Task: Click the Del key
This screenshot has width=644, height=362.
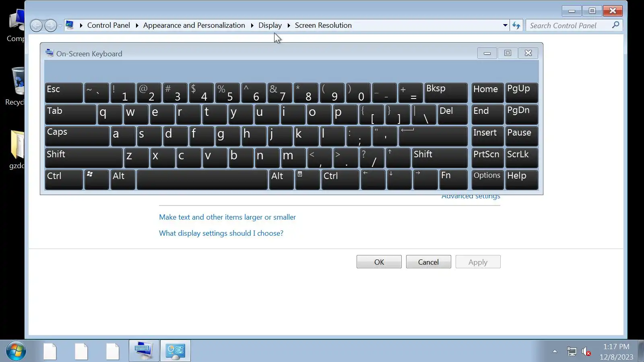Action: pos(452,114)
